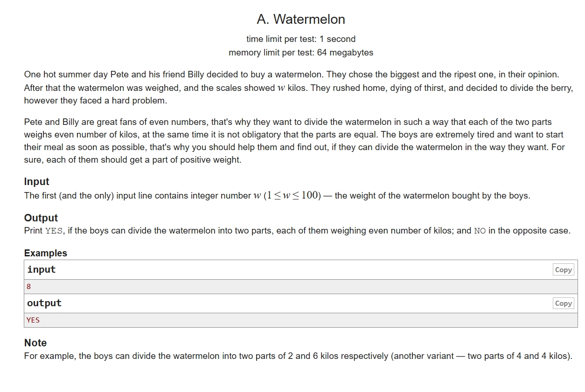Screen dimensions: 585x392
Task: Click the bold 'Output' section heading
Action: point(41,218)
